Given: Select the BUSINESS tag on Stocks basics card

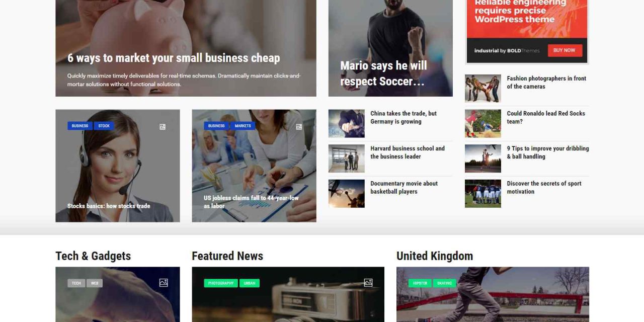Looking at the screenshot, I should coord(80,126).
